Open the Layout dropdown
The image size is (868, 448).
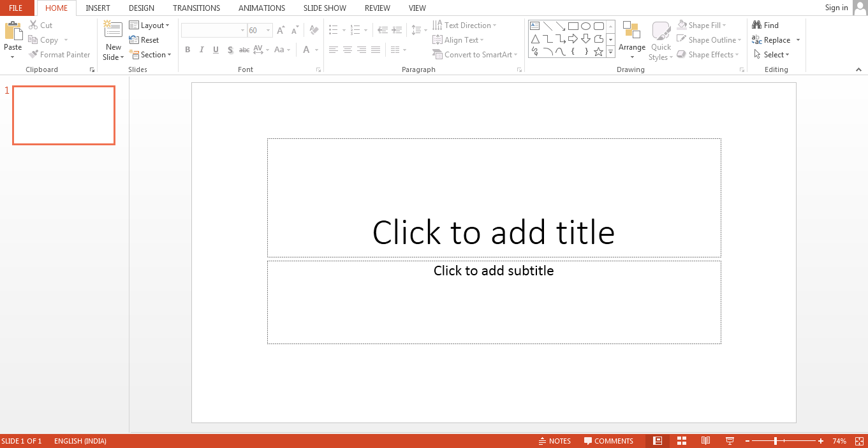click(x=151, y=25)
